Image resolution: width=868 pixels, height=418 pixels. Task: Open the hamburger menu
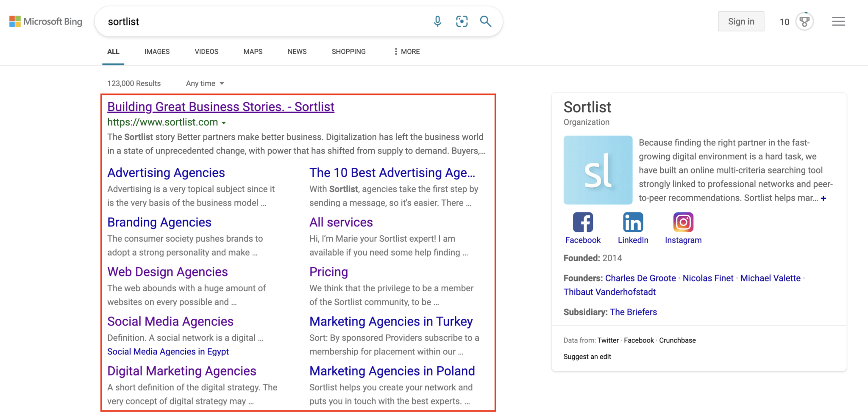(838, 21)
